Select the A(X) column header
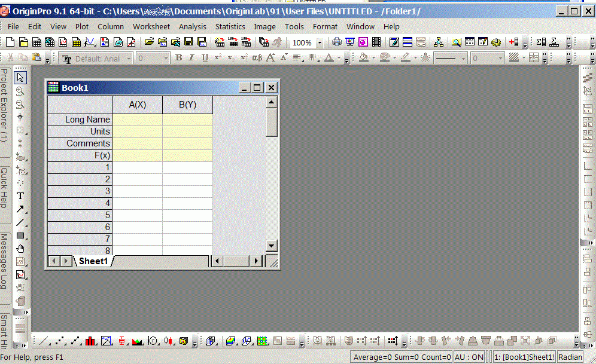The image size is (596, 364). pyautogui.click(x=137, y=105)
